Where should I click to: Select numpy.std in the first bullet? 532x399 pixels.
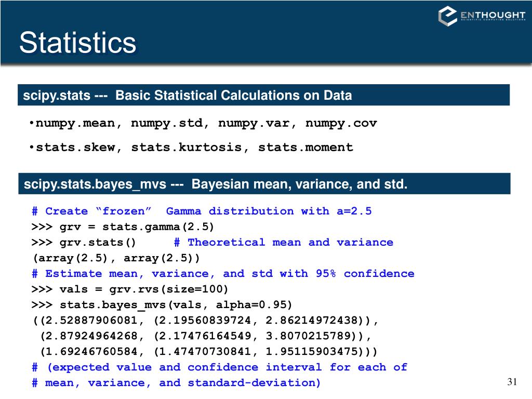point(166,123)
